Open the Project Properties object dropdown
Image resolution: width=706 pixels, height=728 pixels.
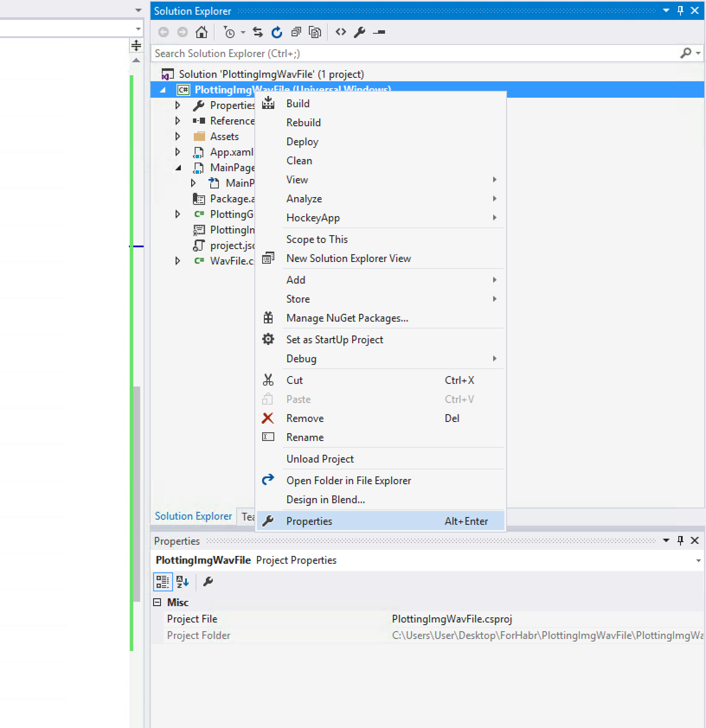click(698, 561)
